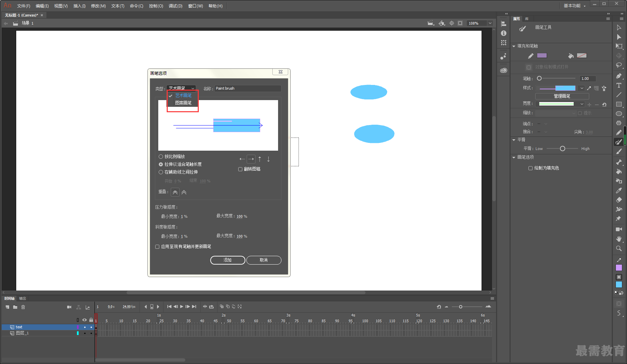Switch to the 库 tab
This screenshot has width=627, height=364.
click(x=527, y=19)
